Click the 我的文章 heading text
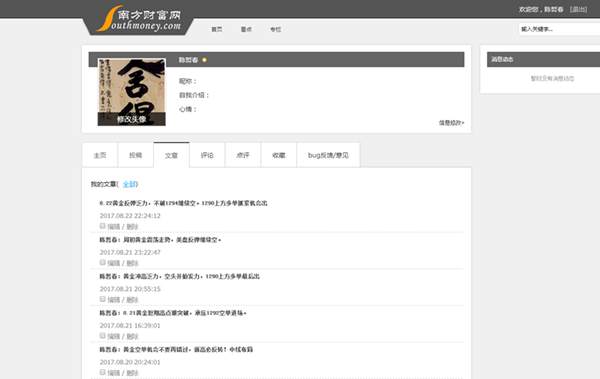Viewport: 600px width, 379px height. (x=103, y=184)
